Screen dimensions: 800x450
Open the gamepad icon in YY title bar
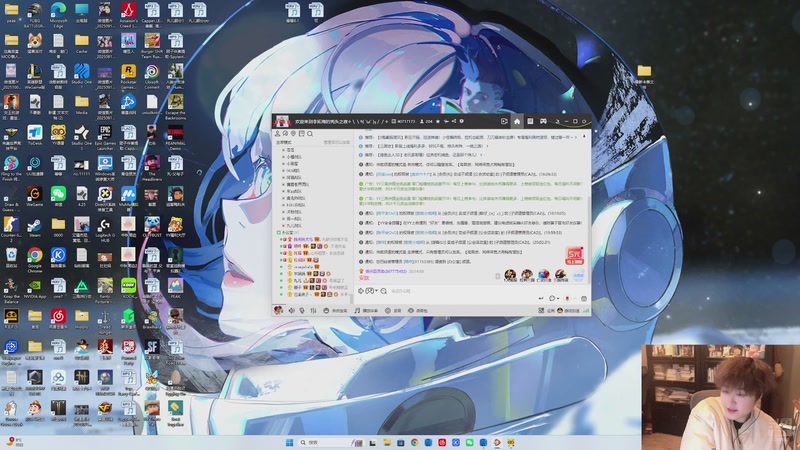(543, 121)
